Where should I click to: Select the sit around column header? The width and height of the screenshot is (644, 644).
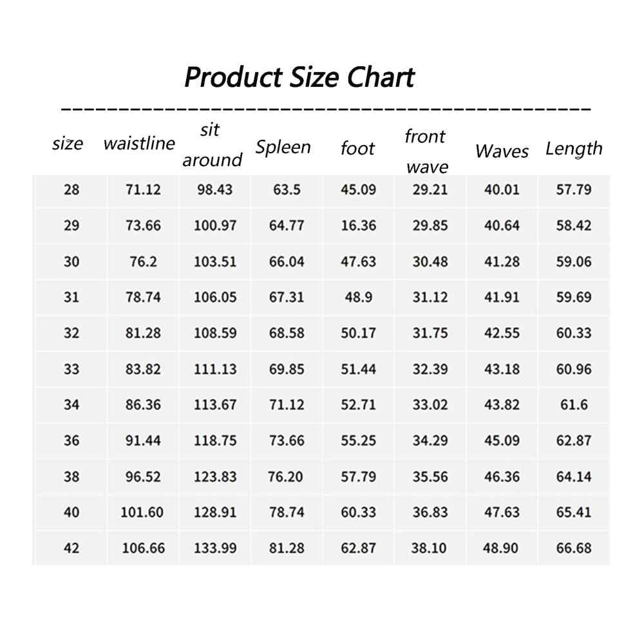pyautogui.click(x=212, y=145)
